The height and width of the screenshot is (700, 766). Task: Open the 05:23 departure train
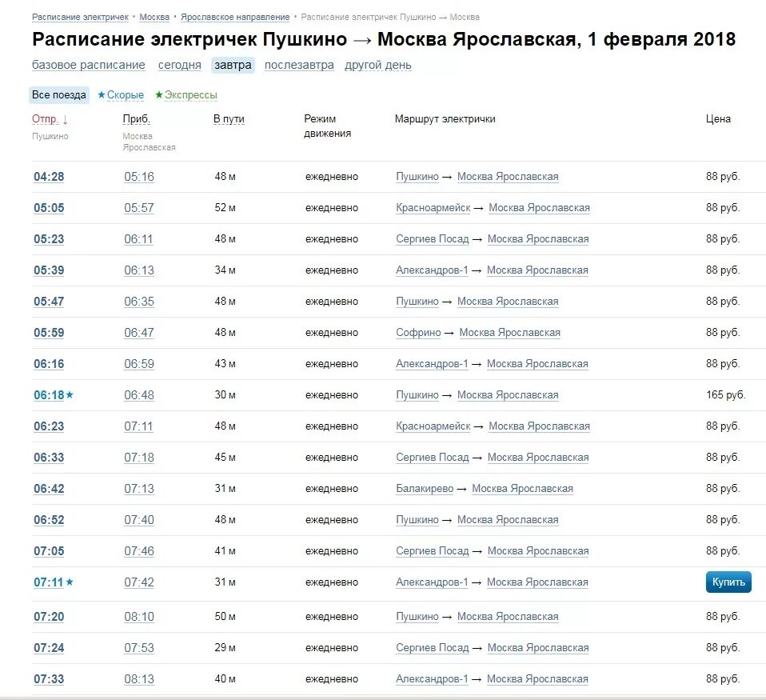[x=49, y=239]
